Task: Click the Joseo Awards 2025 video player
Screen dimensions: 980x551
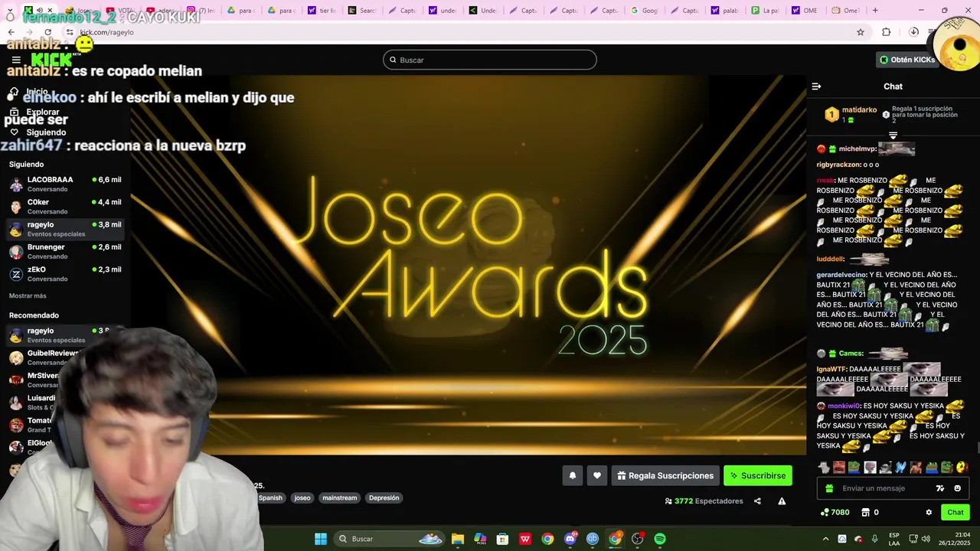Action: coord(468,265)
